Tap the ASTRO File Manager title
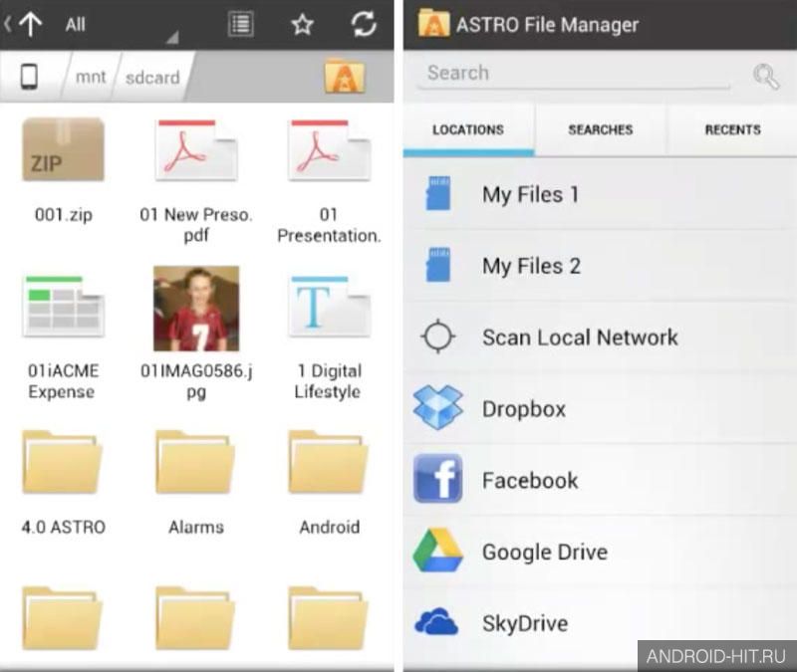 [547, 24]
